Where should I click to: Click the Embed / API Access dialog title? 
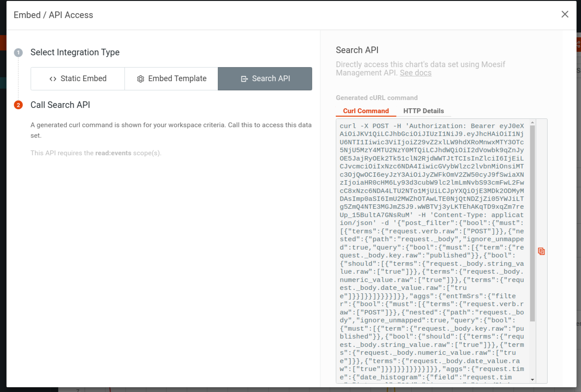(53, 14)
